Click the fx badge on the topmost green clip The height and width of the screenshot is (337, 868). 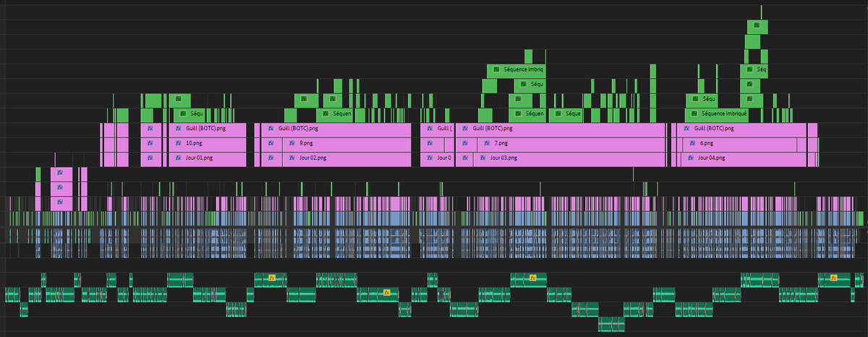[757, 25]
